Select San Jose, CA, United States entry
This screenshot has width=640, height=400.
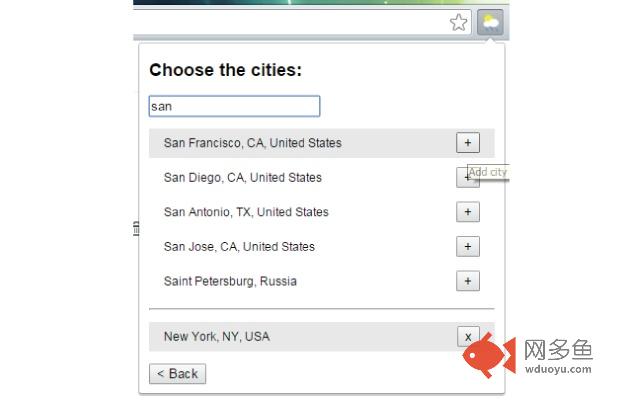coord(239,247)
